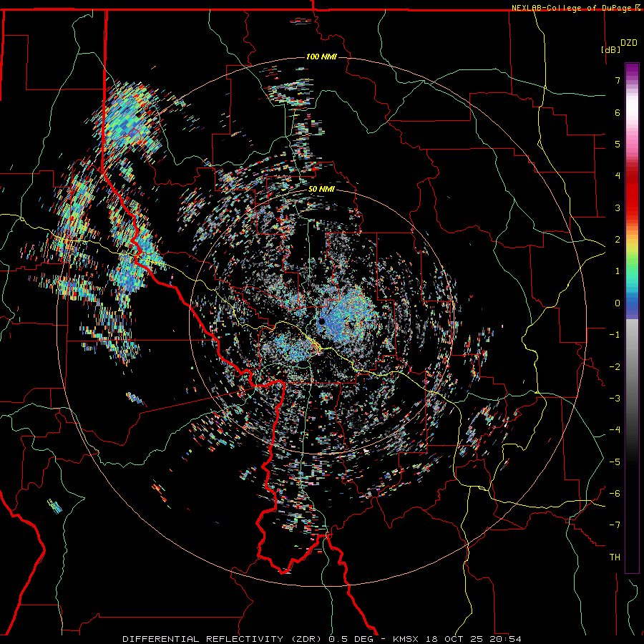
Task: Click the -1 value on color scale
Action: point(615,335)
